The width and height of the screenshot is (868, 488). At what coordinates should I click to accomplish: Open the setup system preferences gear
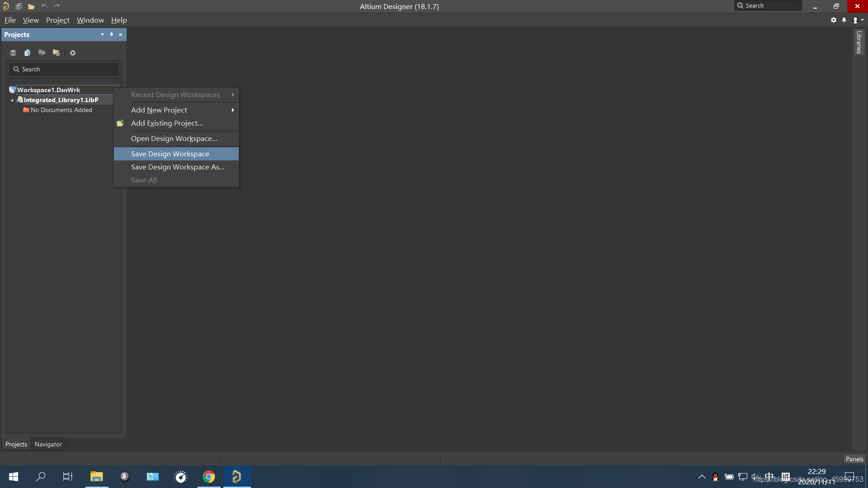pos(834,20)
